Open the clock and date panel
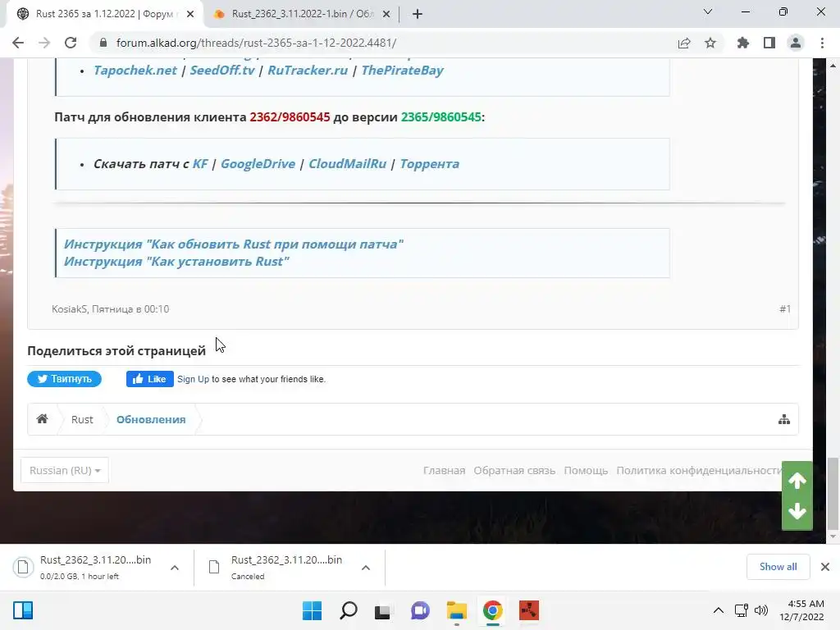 pos(801,610)
